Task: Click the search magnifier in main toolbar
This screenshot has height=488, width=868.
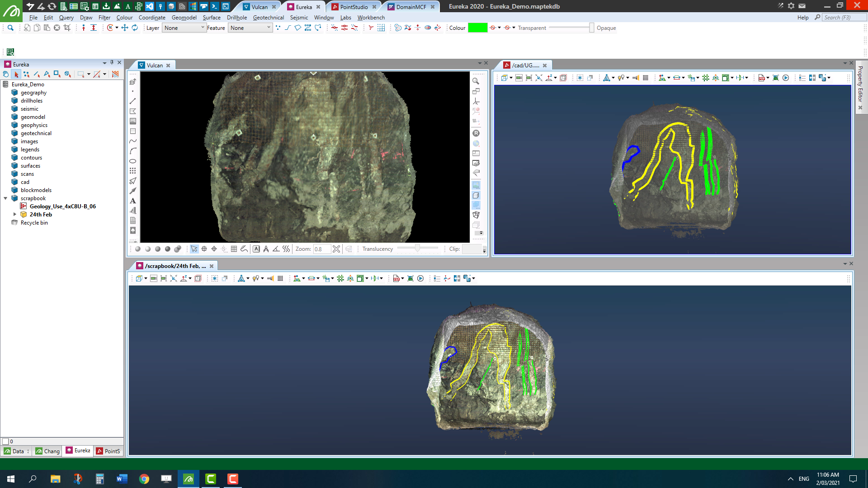Action: tap(10, 28)
